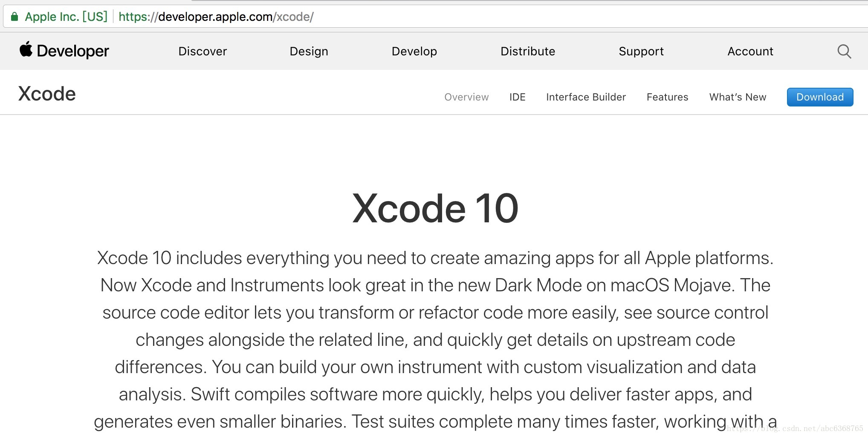Viewport: 868px width, 437px height.
Task: Click the Apple Developer logo
Action: [x=64, y=51]
